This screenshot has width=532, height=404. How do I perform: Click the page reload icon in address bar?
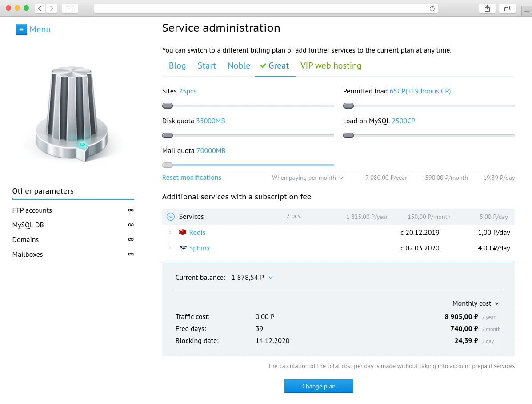coord(431,8)
